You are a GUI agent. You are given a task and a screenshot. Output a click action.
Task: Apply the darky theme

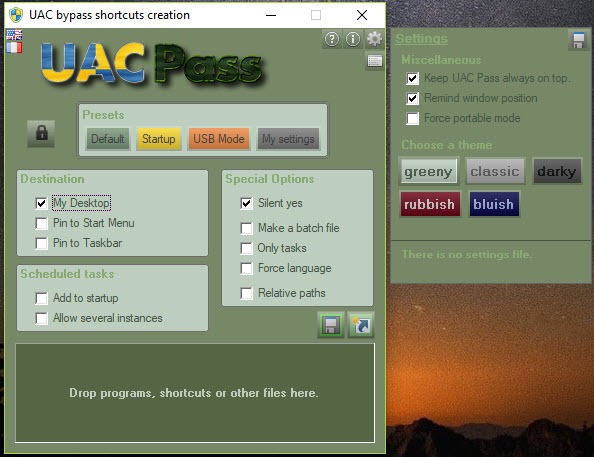556,171
